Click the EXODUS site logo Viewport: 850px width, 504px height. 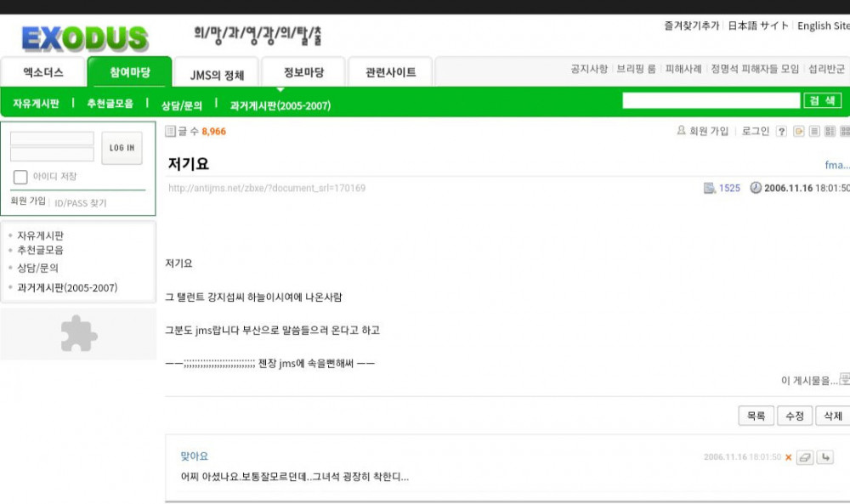(x=84, y=38)
